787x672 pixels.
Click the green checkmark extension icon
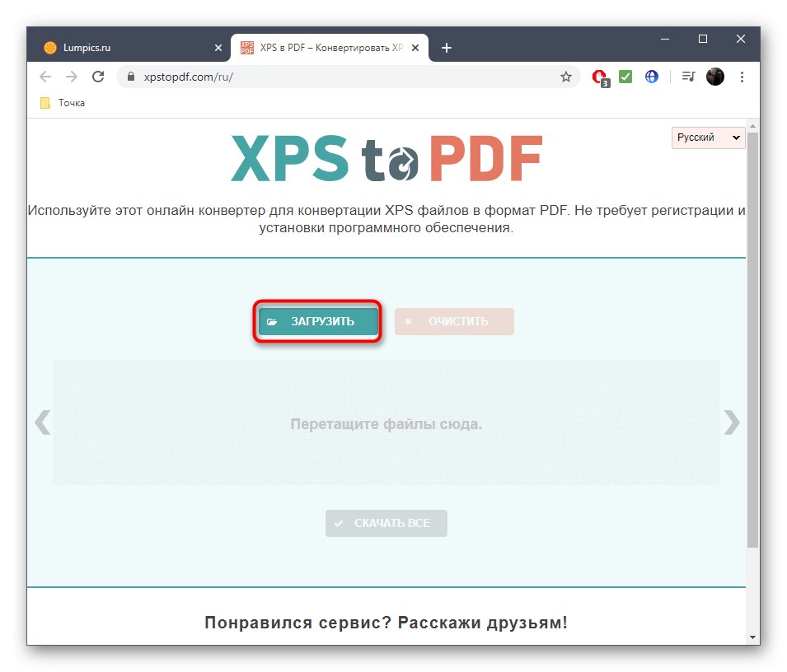click(625, 76)
